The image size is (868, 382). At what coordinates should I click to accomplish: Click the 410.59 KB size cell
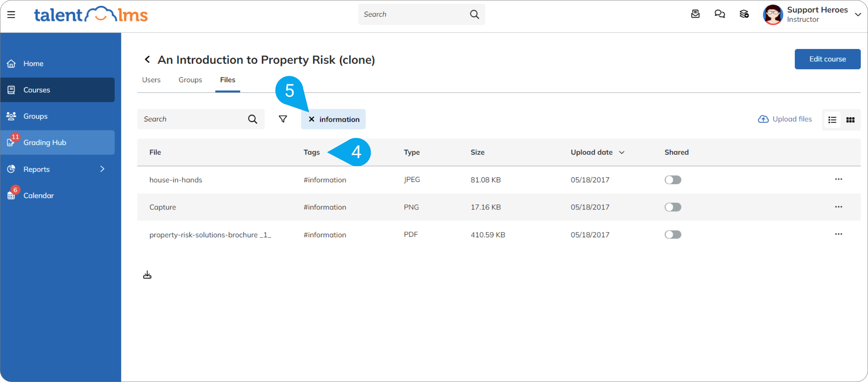tap(488, 235)
